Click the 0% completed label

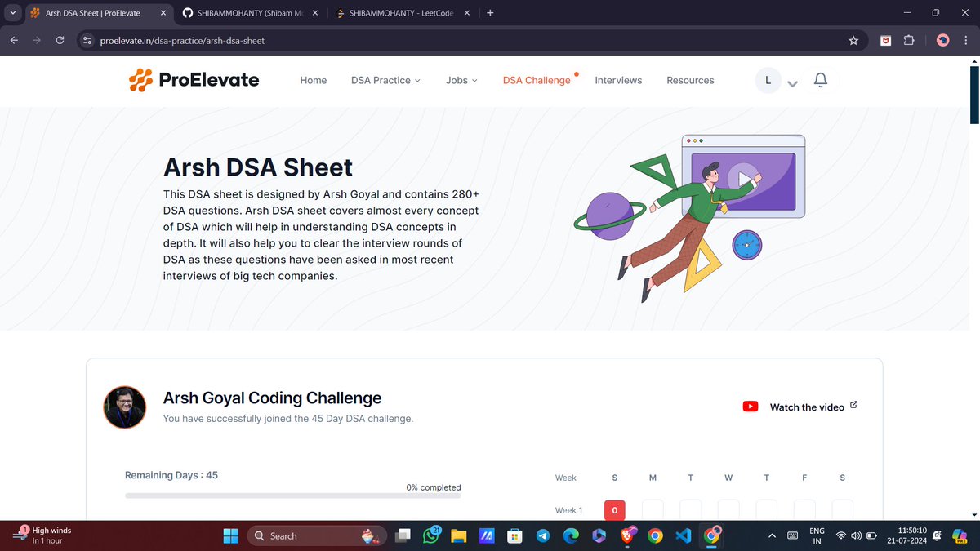point(433,487)
